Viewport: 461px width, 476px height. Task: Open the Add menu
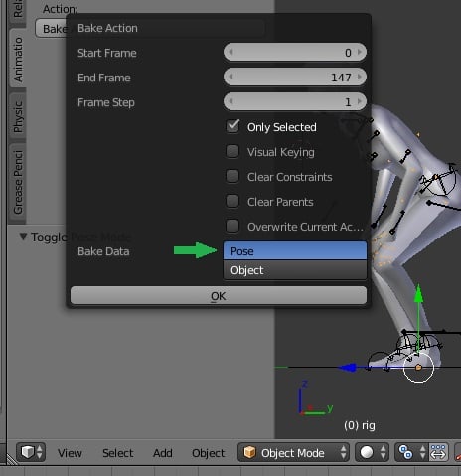(163, 453)
